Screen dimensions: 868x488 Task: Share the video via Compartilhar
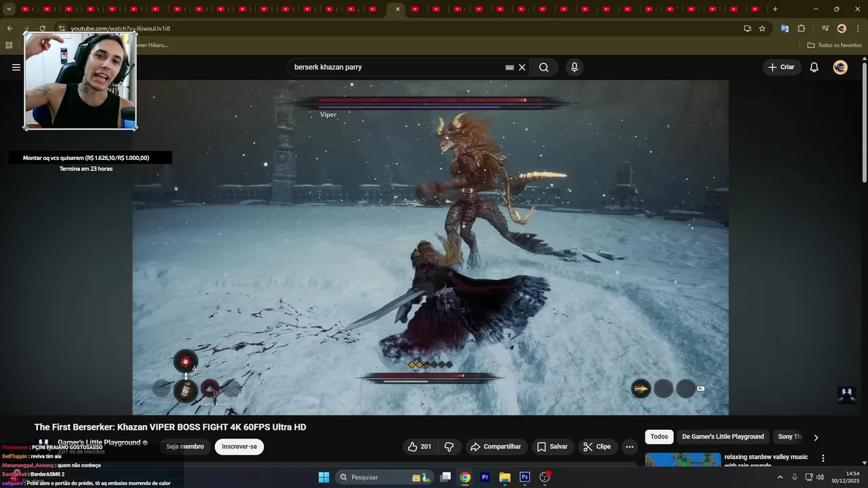click(496, 447)
